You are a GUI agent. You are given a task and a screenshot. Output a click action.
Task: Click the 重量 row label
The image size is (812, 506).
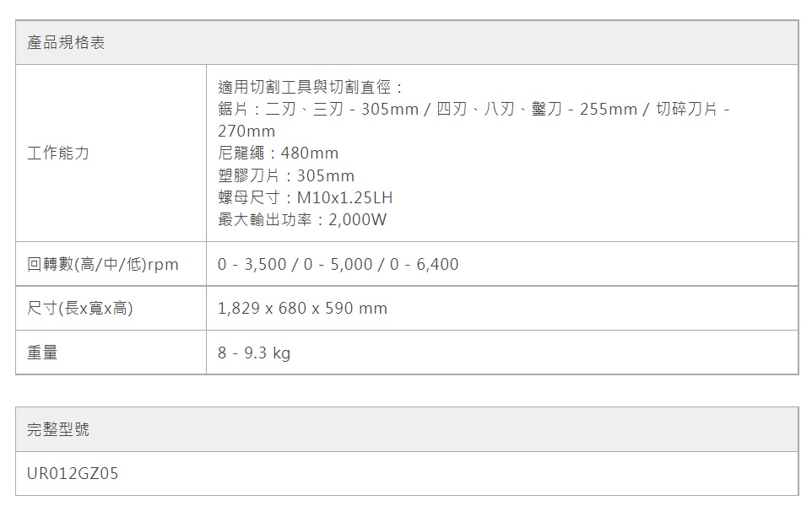(42, 353)
